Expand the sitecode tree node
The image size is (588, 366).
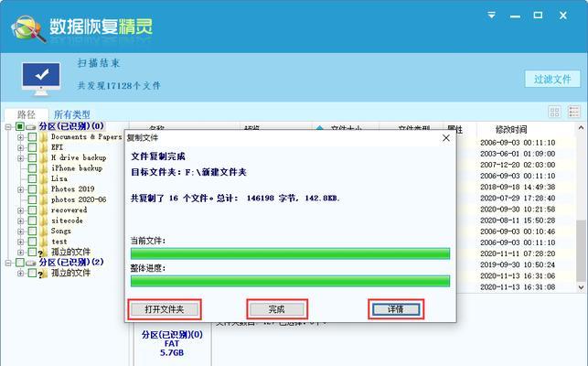pyautogui.click(x=21, y=221)
